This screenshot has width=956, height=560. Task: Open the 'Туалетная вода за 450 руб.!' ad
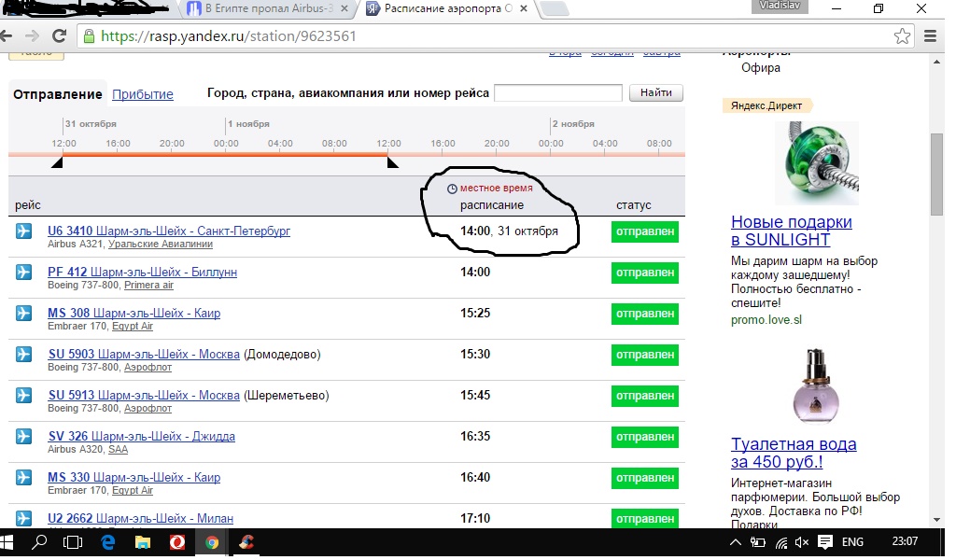coord(794,453)
